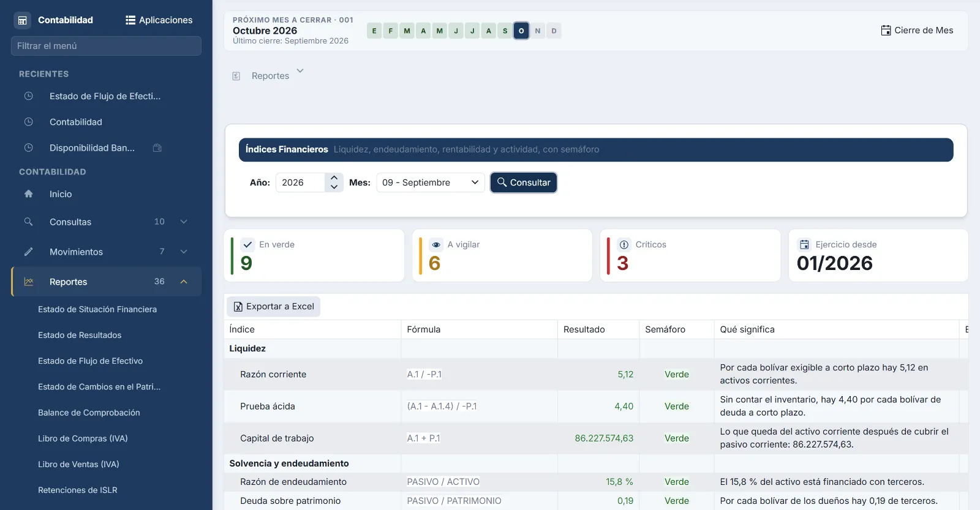
Task: Click the clock icon beside Estado de Flujo de Efecti...
Action: (x=28, y=96)
